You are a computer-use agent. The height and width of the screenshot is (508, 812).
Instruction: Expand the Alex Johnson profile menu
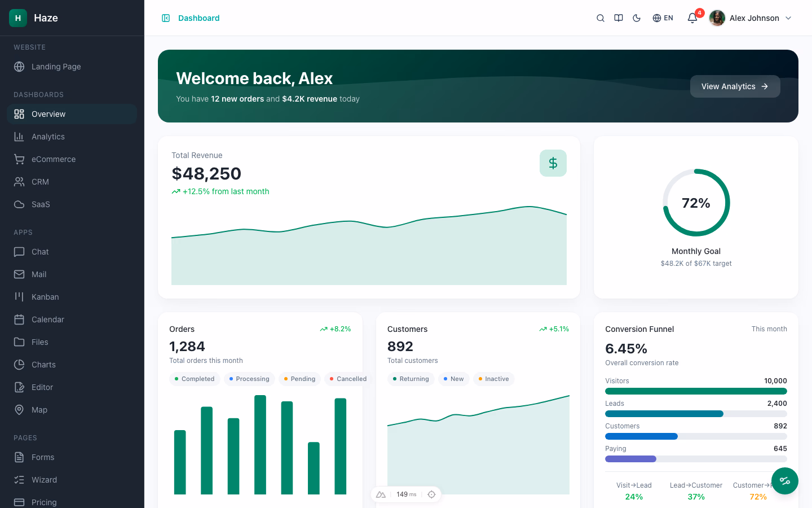pos(750,17)
